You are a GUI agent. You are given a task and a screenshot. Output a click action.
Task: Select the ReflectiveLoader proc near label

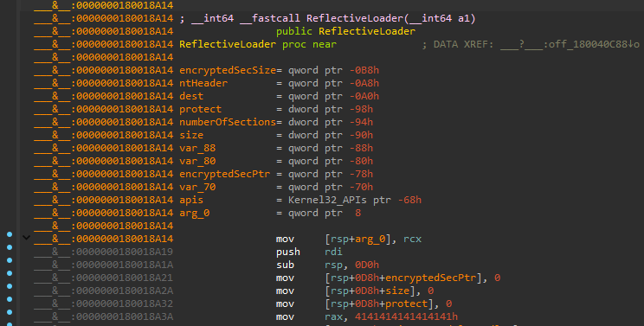tap(228, 44)
